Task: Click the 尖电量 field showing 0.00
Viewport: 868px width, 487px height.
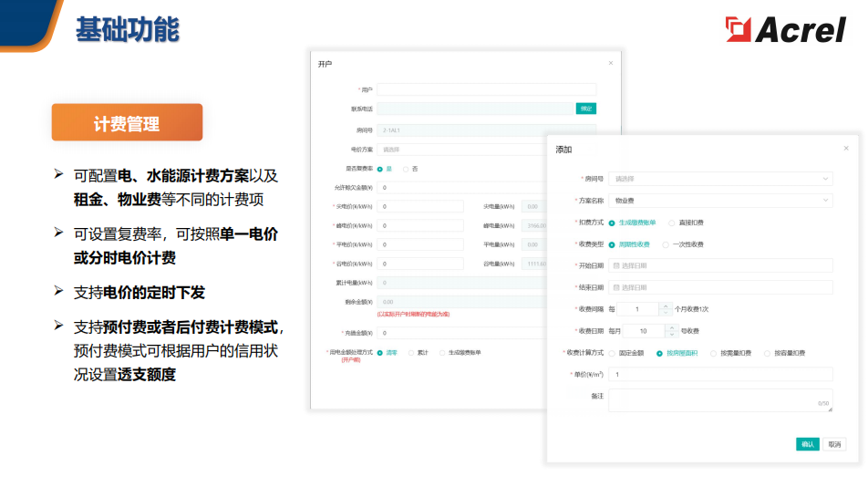Action: point(534,206)
